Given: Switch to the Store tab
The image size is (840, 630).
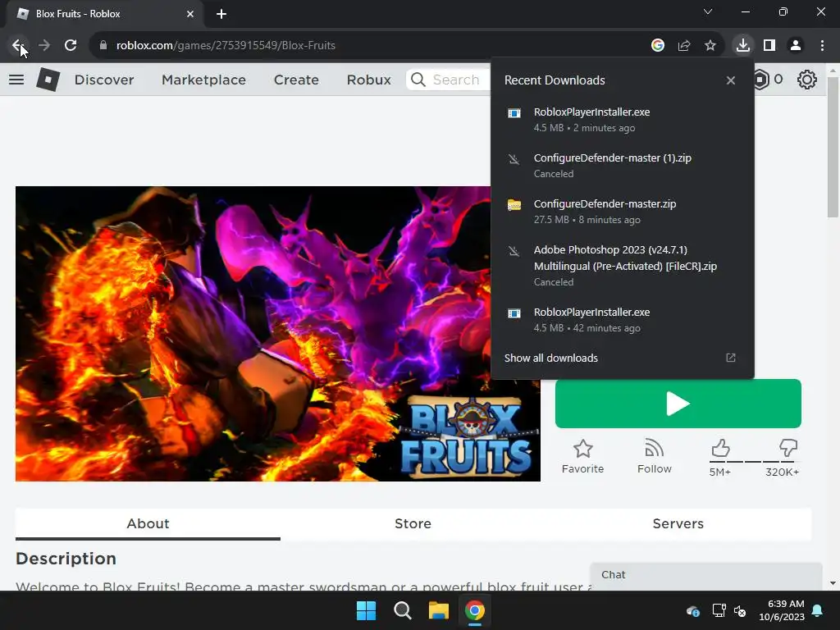Looking at the screenshot, I should pos(413,524).
